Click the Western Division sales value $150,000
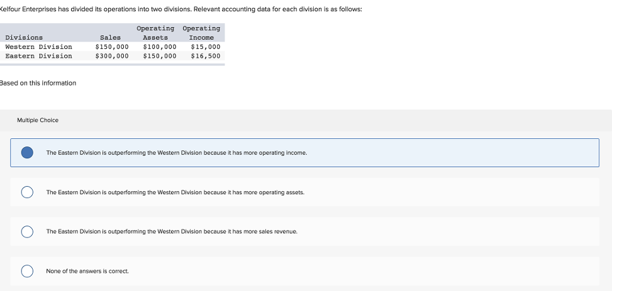The width and height of the screenshot is (644, 291). tap(112, 47)
